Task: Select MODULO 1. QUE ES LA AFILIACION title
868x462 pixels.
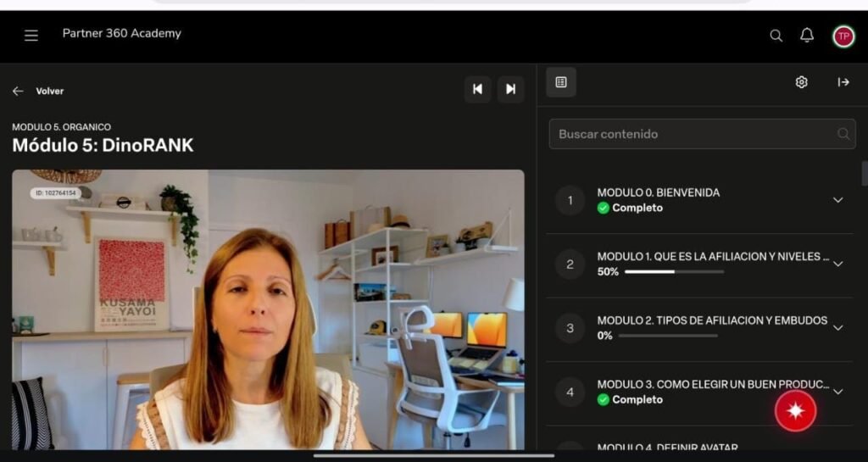Action: pos(713,256)
